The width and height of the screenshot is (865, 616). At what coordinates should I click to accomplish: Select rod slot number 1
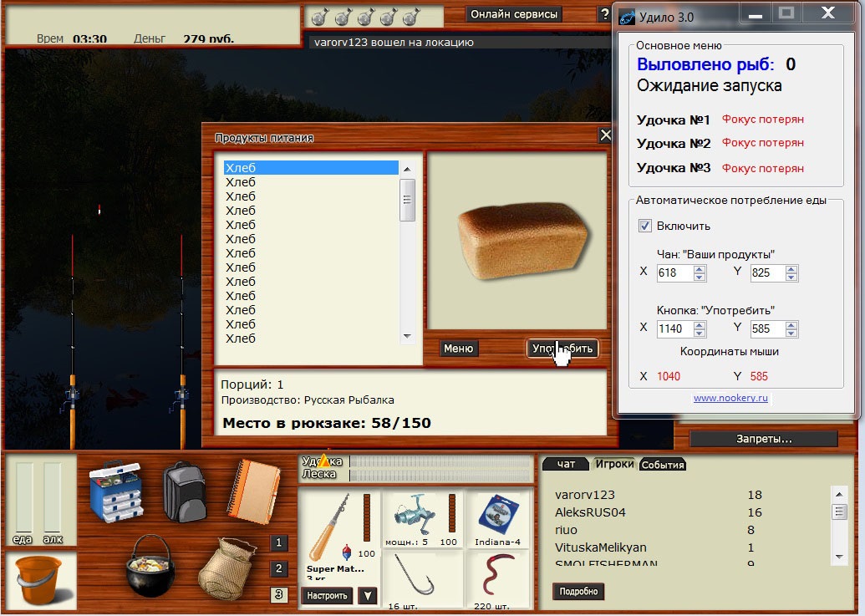coord(280,543)
